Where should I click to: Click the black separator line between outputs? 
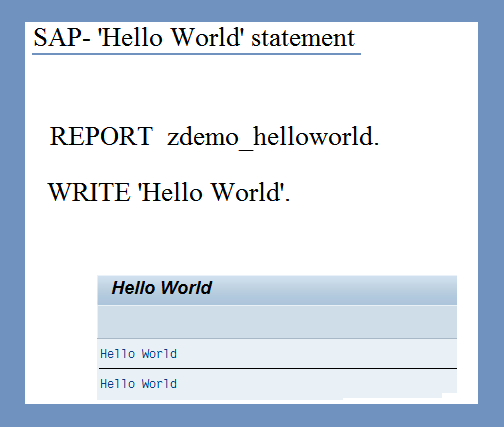278,369
